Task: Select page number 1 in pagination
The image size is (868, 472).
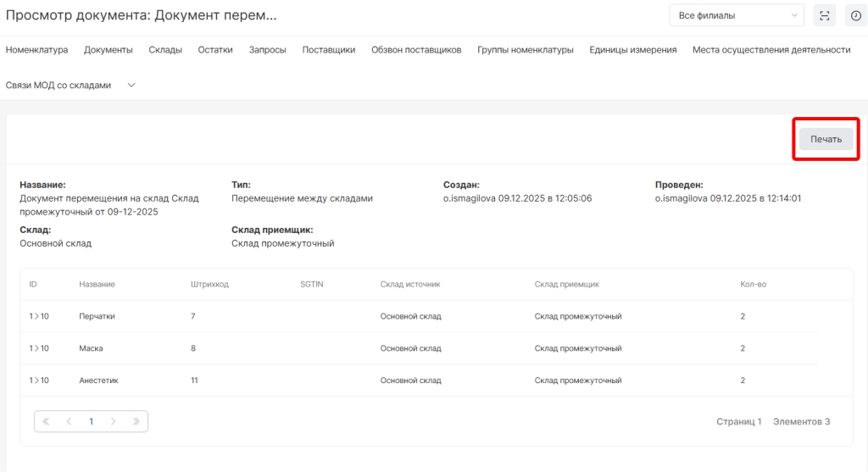Action: click(x=91, y=421)
